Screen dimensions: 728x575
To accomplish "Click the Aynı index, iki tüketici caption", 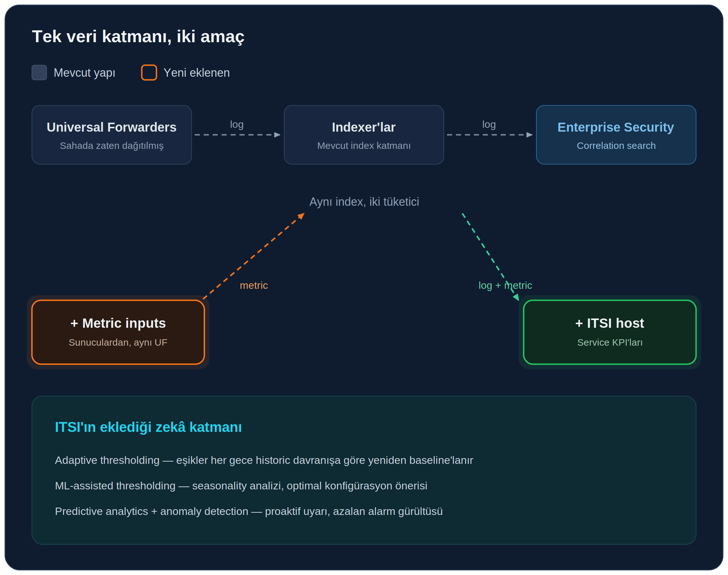I will [364, 202].
